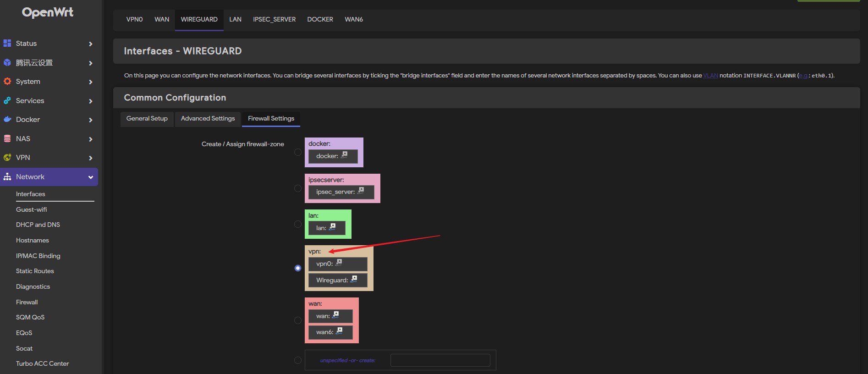The height and width of the screenshot is (374, 868).
Task: Open DHCP and DNS page
Action: [38, 225]
